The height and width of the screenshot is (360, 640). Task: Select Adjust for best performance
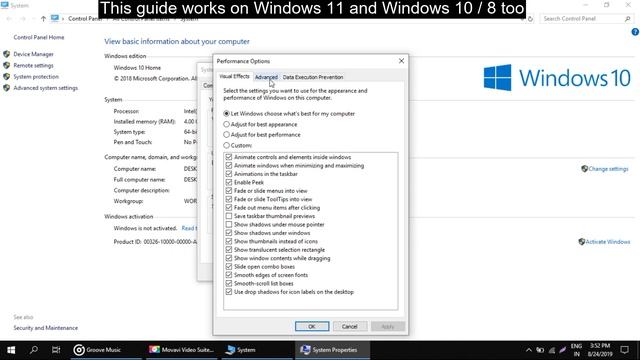[262, 135]
